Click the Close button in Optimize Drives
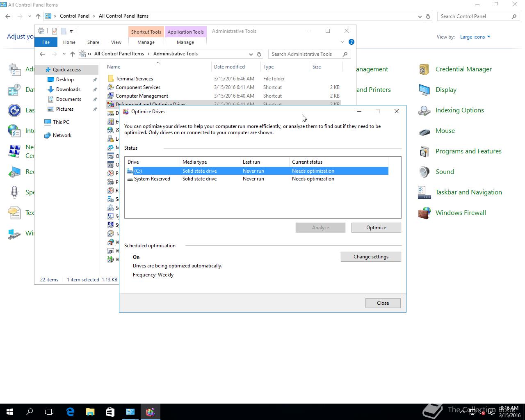Viewport: 525px width, 420px height. click(x=383, y=303)
